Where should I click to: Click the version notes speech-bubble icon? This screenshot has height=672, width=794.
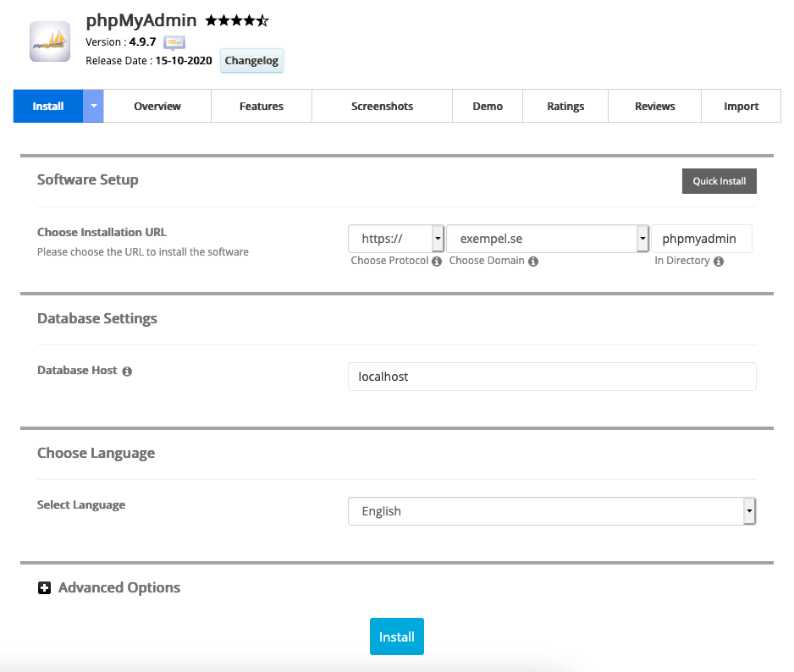point(174,41)
